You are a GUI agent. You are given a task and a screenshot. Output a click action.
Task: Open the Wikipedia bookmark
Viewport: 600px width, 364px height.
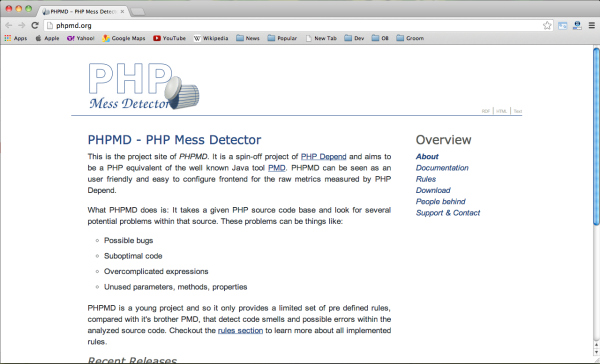[x=211, y=38]
